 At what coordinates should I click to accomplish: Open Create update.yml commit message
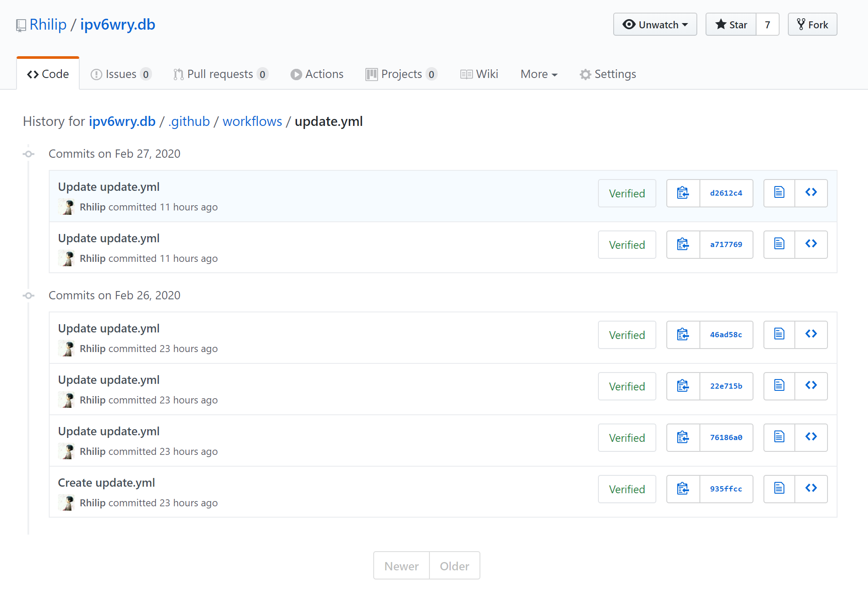pyautogui.click(x=106, y=483)
